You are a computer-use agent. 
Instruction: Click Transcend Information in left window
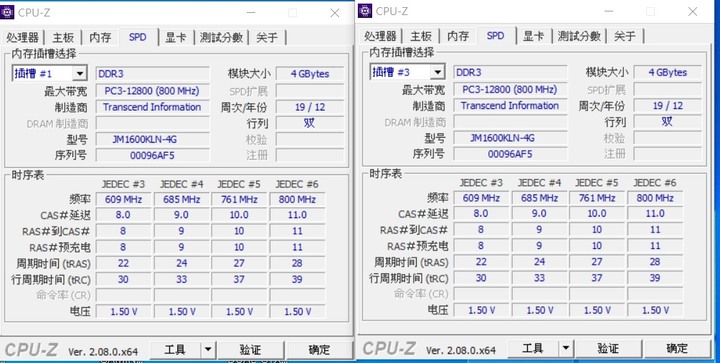(152, 107)
